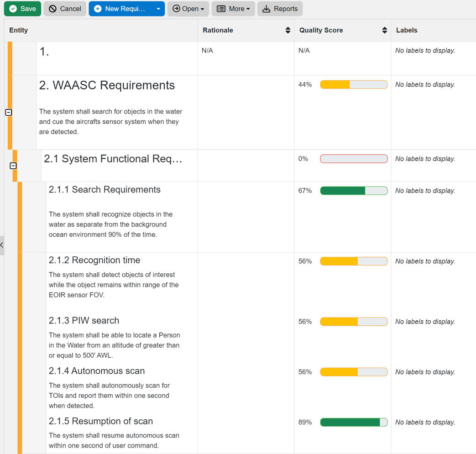Click the Cancel prohibition icon
Screen dimensions: 476x454
52,9
